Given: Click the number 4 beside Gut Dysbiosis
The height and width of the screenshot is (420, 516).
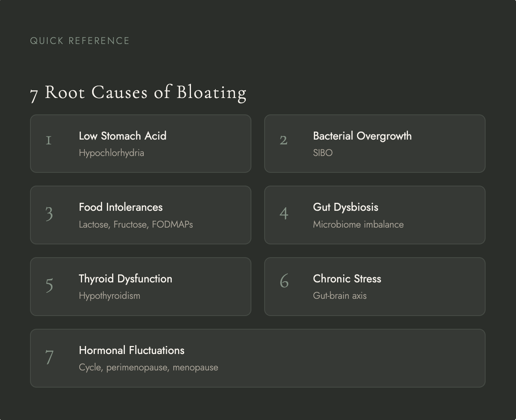Looking at the screenshot, I should tap(284, 213).
